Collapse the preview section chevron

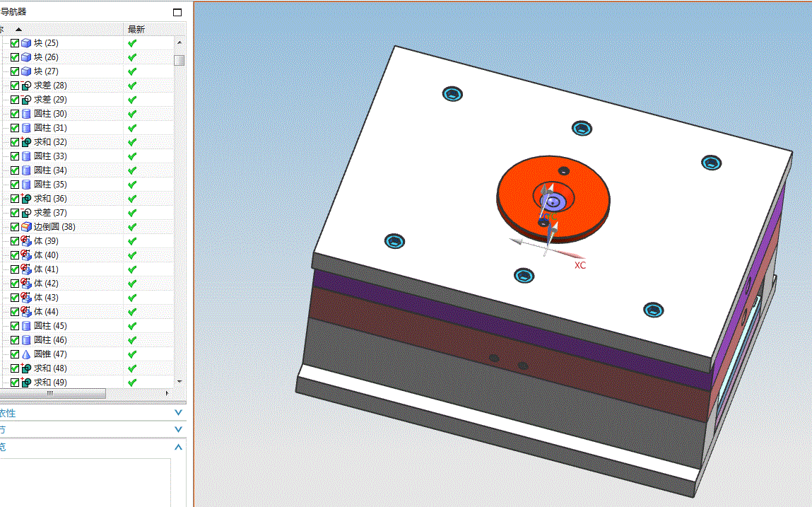click(178, 447)
